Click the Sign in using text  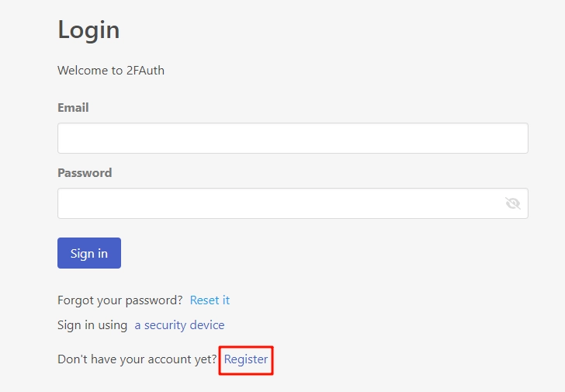pyautogui.click(x=92, y=325)
